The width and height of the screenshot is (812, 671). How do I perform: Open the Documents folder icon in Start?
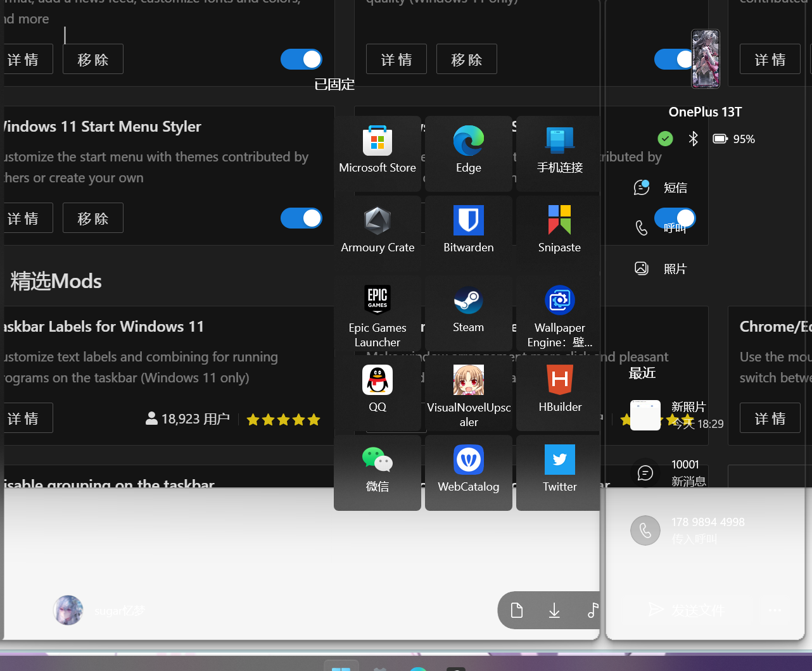517,610
